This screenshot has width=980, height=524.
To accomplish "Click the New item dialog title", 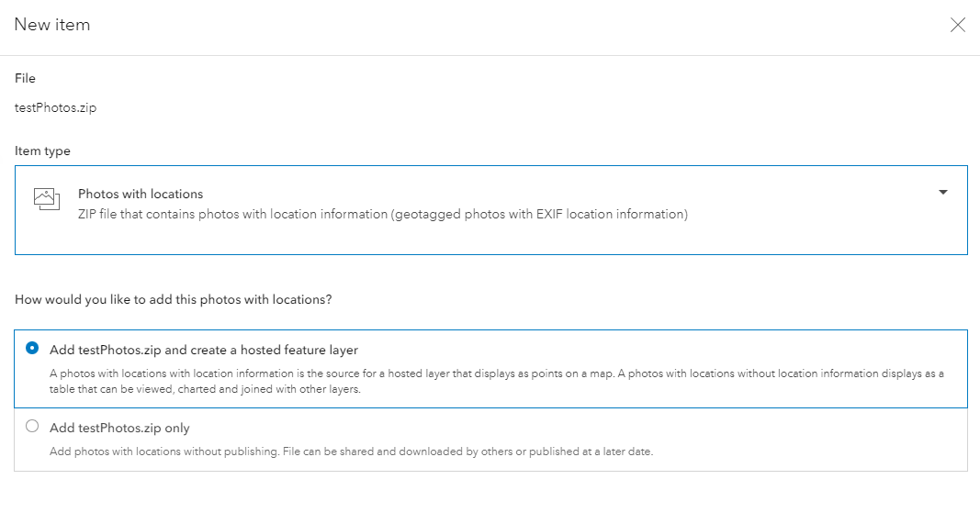I will coord(52,25).
